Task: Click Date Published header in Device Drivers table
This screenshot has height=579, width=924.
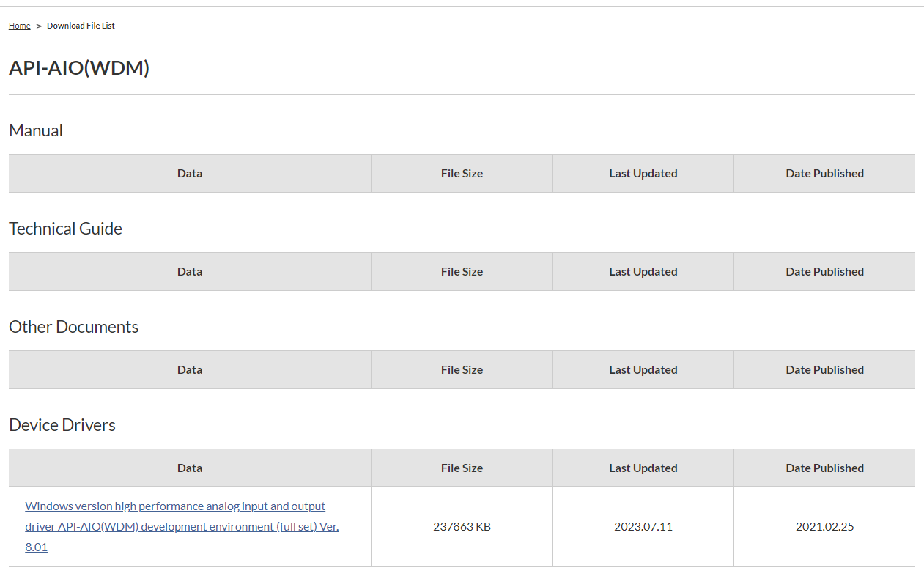Action: tap(824, 468)
